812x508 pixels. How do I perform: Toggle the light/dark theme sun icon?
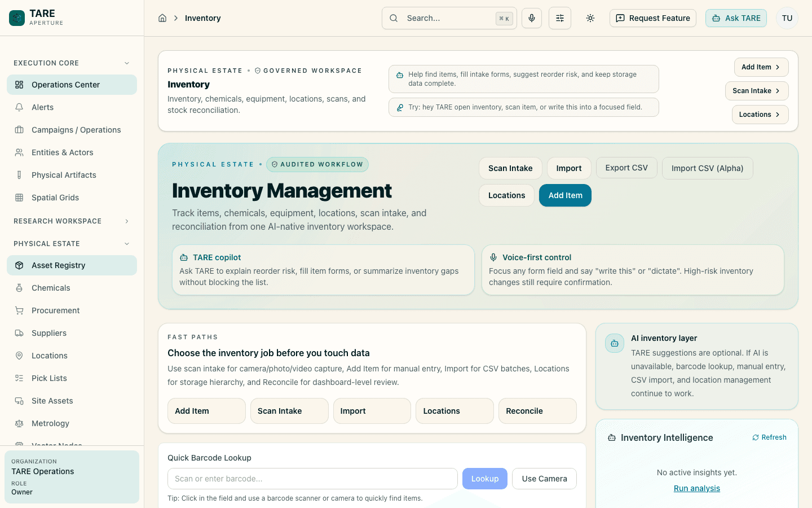590,18
